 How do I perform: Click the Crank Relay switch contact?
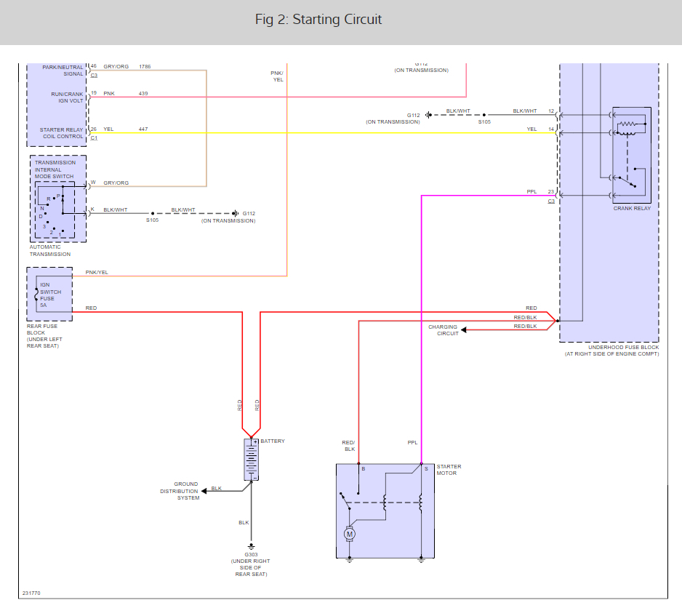[627, 182]
